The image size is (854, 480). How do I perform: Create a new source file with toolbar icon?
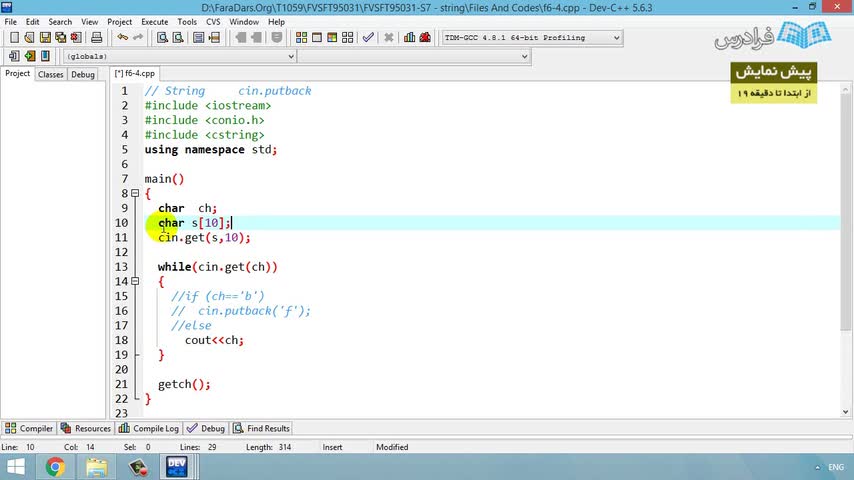(15, 38)
